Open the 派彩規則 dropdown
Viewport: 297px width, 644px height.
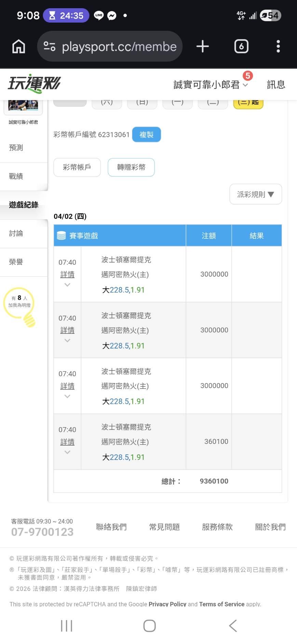[255, 194]
